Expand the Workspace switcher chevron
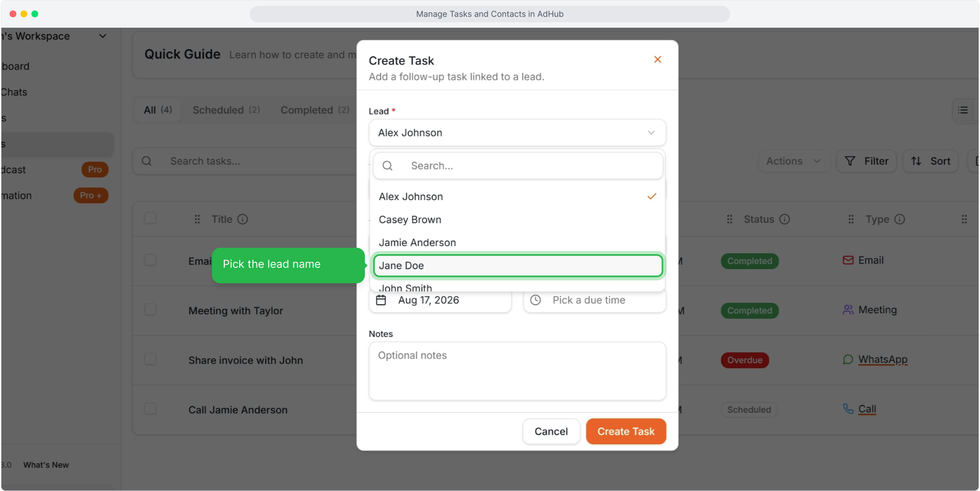The image size is (980, 491). [103, 36]
